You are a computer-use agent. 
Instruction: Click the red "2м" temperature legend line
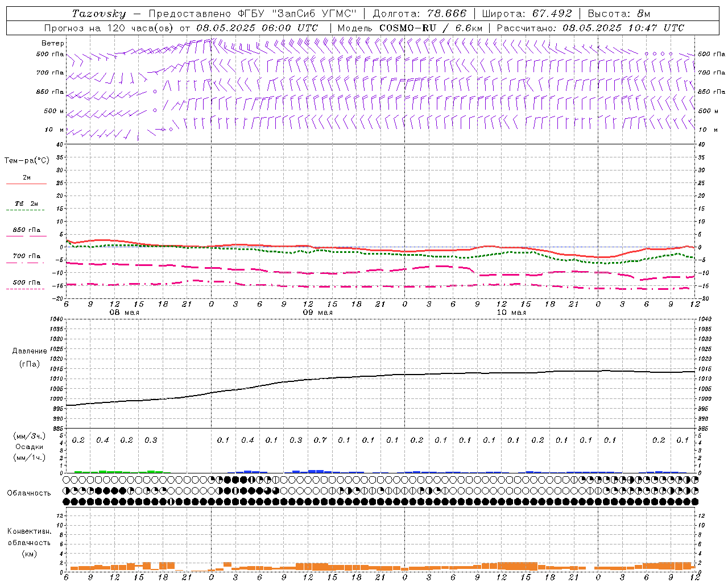tap(26, 184)
